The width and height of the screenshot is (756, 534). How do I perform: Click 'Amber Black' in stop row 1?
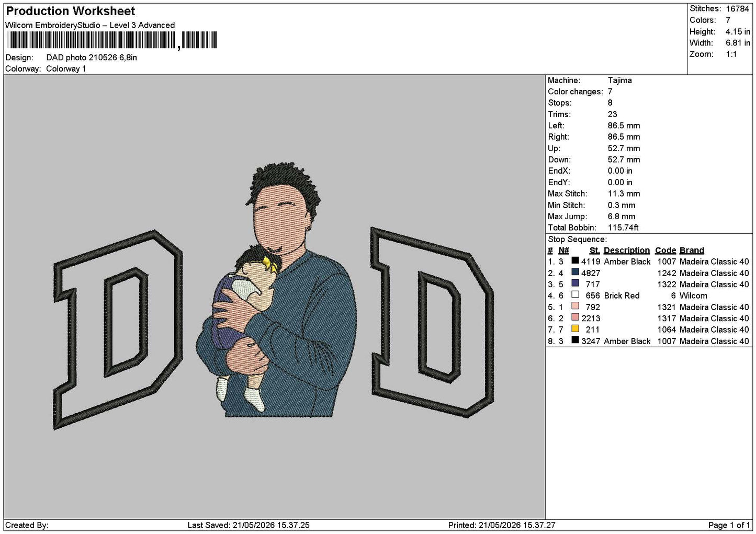tap(627, 262)
